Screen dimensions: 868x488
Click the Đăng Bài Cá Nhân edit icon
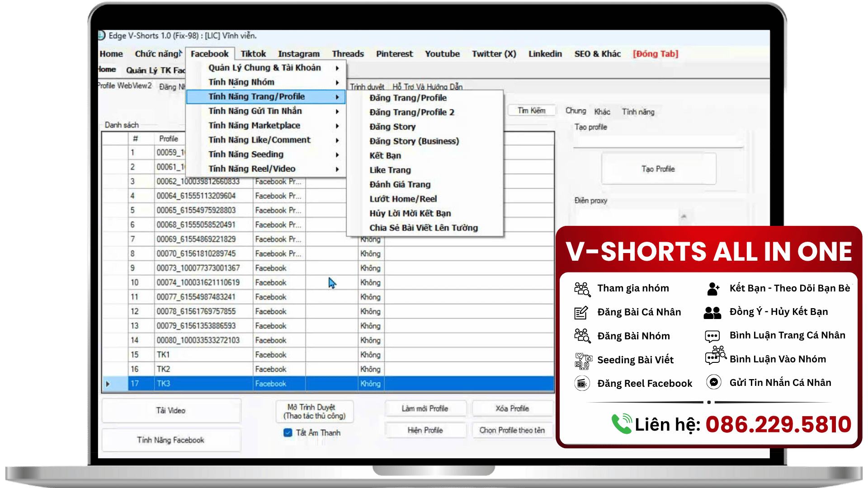pos(581,312)
